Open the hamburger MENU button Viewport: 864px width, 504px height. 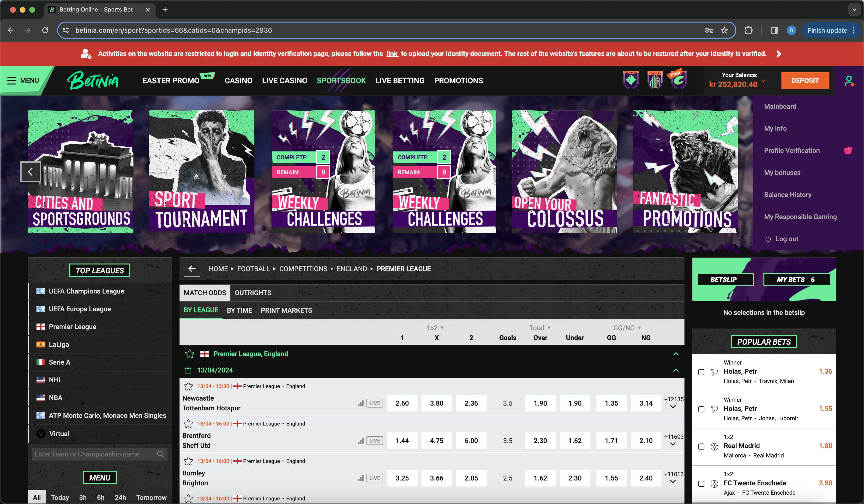23,81
